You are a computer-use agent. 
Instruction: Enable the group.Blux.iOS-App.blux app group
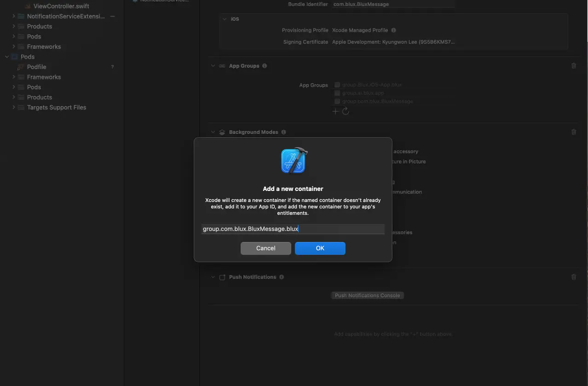(x=337, y=85)
